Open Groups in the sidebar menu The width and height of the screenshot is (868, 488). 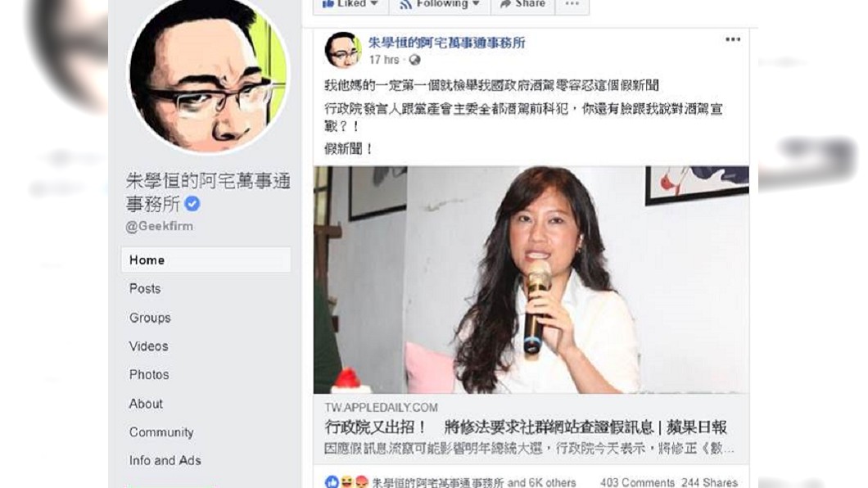[x=150, y=319]
